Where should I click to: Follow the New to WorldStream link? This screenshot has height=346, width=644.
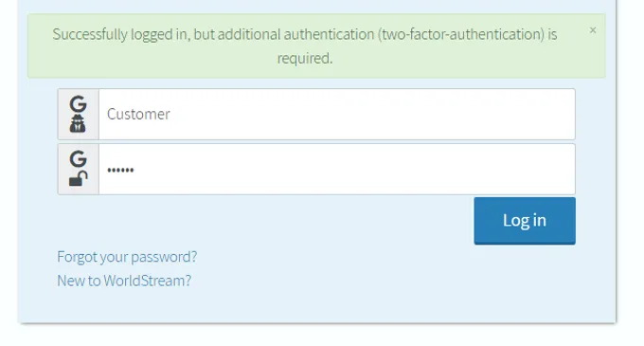click(124, 281)
